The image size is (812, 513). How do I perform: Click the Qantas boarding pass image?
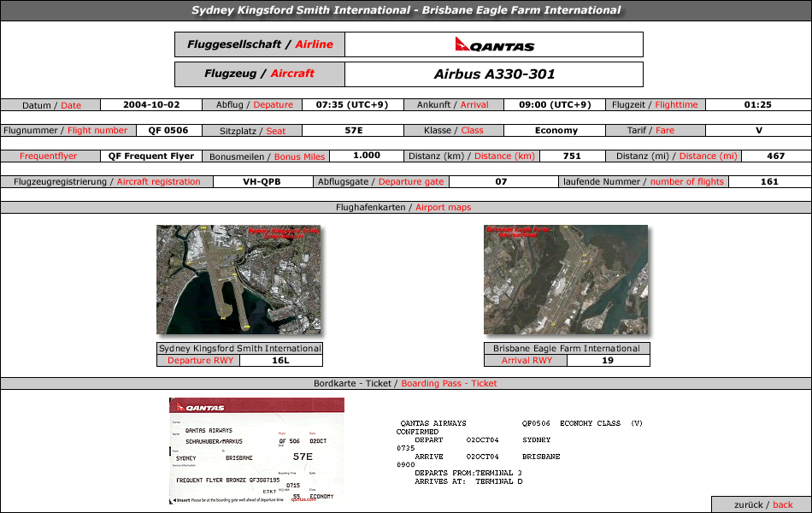[257, 451]
